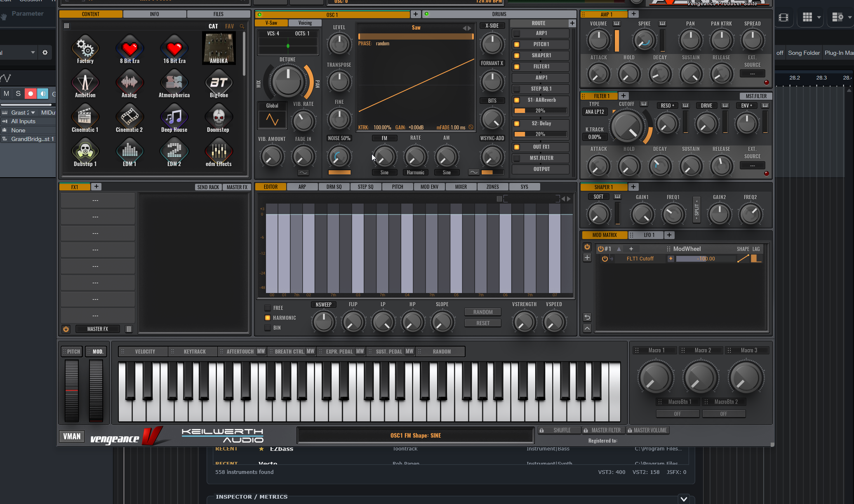Open the Global vibrato mode dropdown
The image size is (854, 504).
point(272,105)
